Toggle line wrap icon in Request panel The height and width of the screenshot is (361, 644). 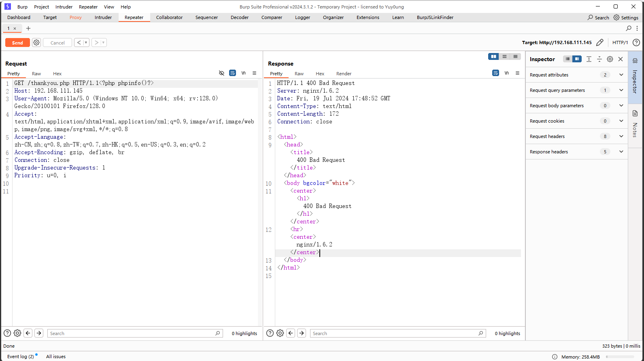click(x=232, y=73)
